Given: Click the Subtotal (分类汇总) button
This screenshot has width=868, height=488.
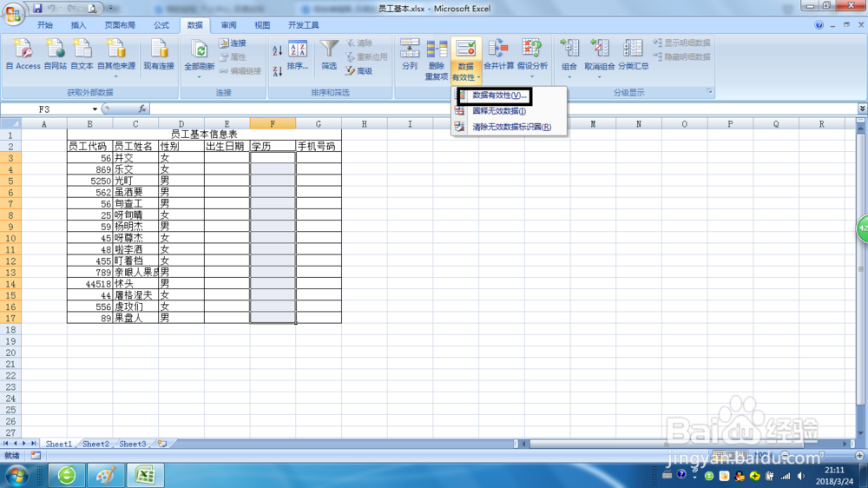Looking at the screenshot, I should pyautogui.click(x=634, y=55).
